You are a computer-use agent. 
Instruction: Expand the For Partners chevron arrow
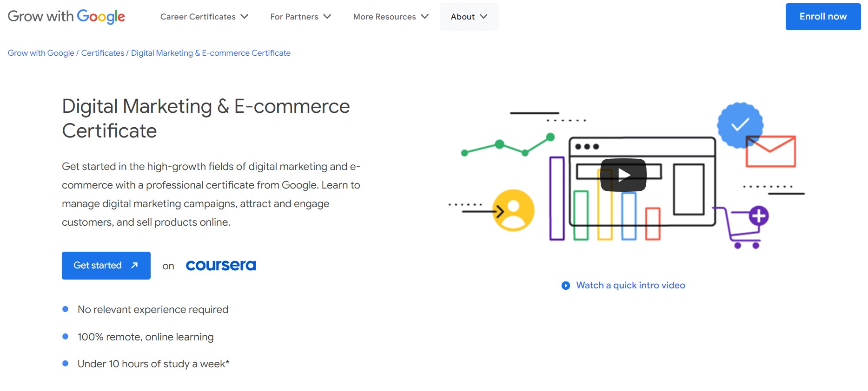327,17
